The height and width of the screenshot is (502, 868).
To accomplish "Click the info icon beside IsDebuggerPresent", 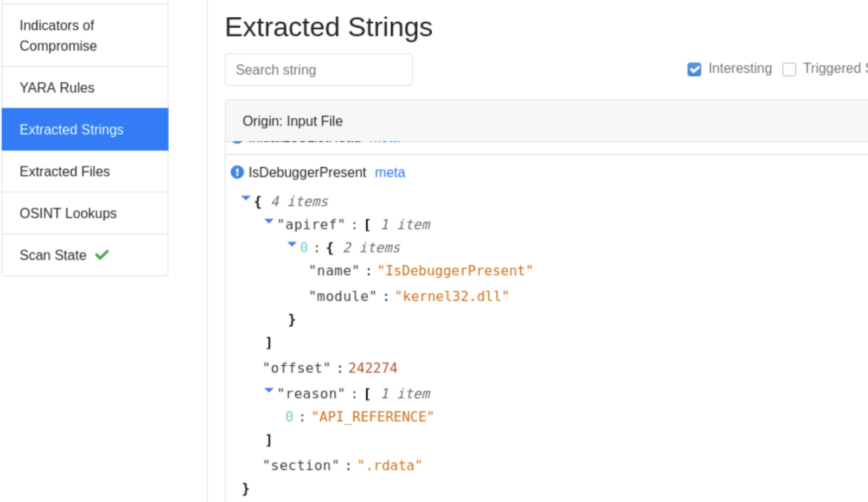I will tap(236, 172).
